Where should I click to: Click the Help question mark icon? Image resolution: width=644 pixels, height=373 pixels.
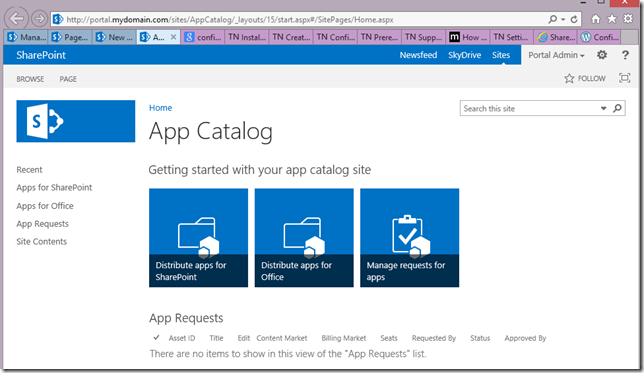(625, 55)
